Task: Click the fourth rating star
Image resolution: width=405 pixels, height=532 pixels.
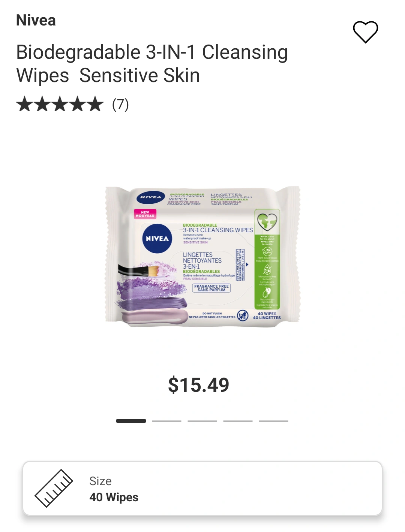Action: (x=77, y=104)
